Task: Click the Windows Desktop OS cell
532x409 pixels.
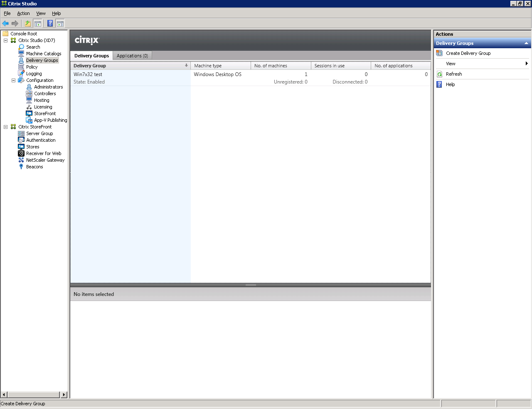Action: click(217, 74)
